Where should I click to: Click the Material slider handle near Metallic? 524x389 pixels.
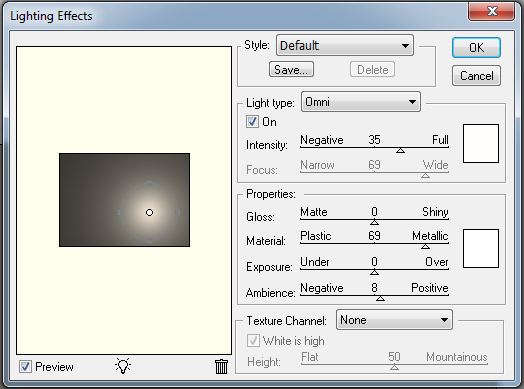click(425, 246)
